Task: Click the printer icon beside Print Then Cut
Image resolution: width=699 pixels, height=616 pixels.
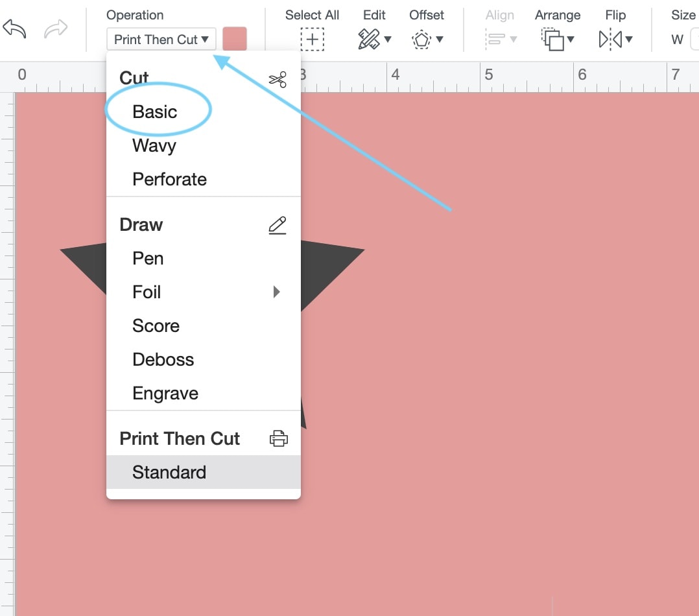Action: pos(278,438)
